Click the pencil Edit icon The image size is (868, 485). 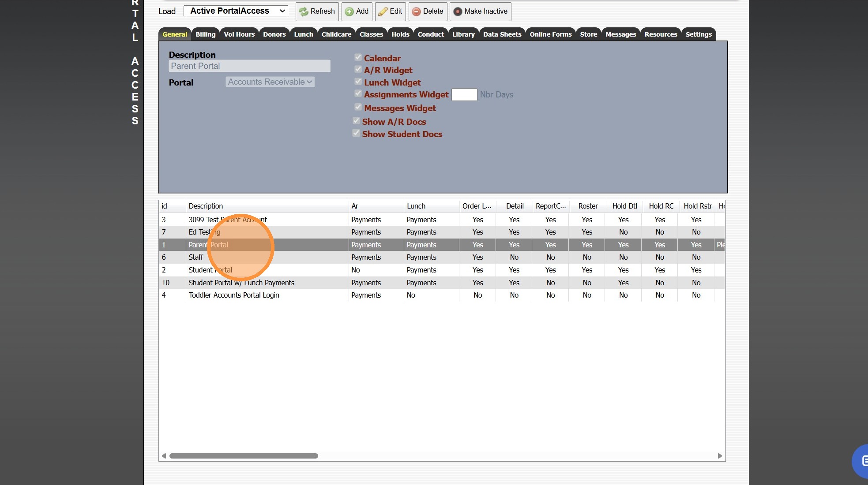[x=383, y=11]
